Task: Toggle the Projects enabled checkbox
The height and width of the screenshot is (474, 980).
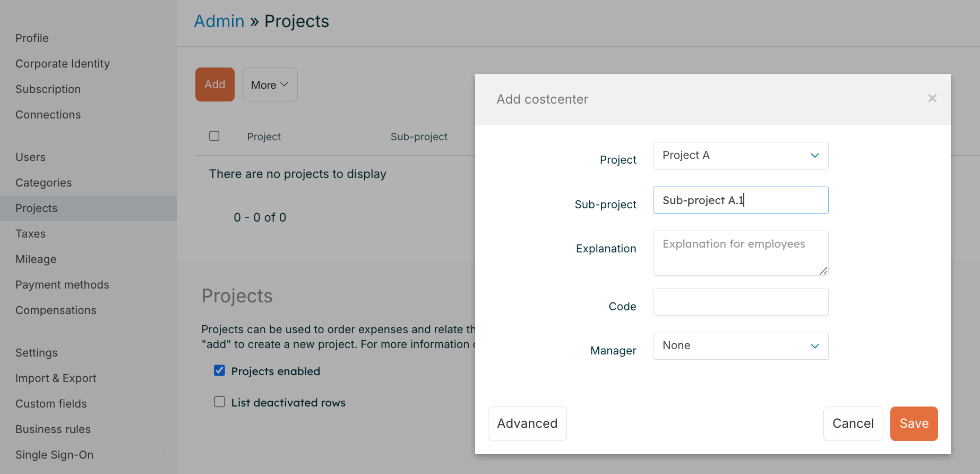Action: click(x=219, y=370)
